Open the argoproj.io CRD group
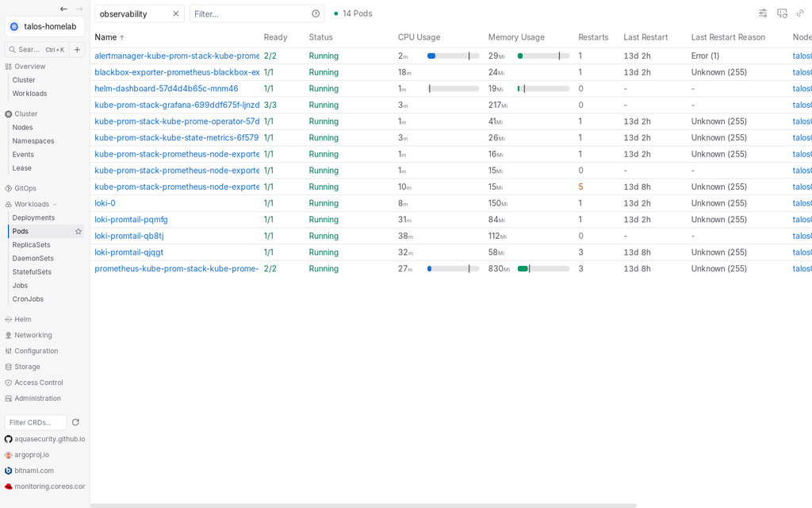Screen dimensions: 812x508 tap(32, 455)
